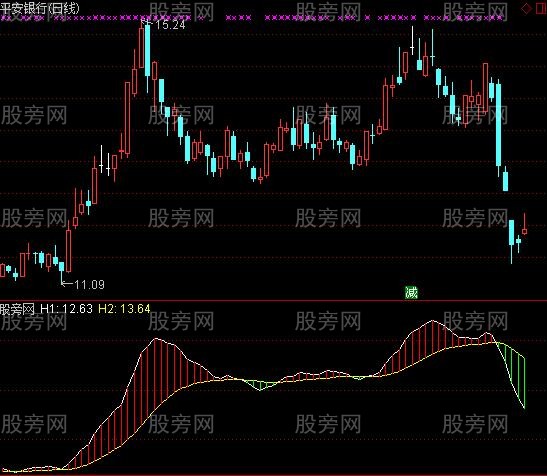Click the green 减 signal marker
This screenshot has width=547, height=476.
[411, 292]
